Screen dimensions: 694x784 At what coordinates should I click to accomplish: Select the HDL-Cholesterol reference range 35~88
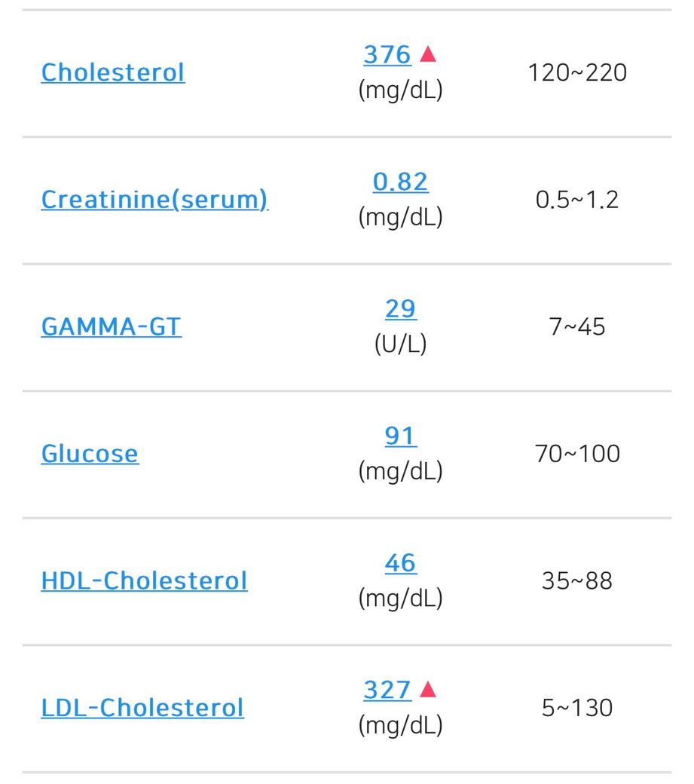click(x=577, y=581)
